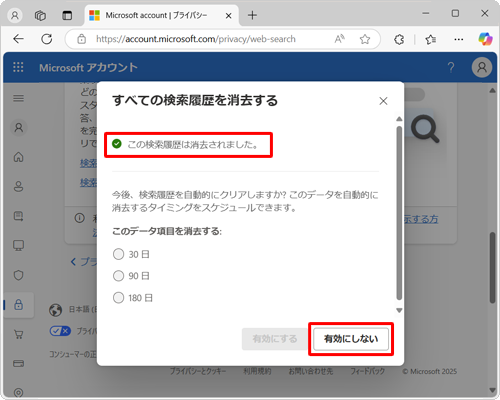Viewport: 500px width, 400px height.
Task: Open the Copilot sidebar icon
Action: (x=485, y=39)
